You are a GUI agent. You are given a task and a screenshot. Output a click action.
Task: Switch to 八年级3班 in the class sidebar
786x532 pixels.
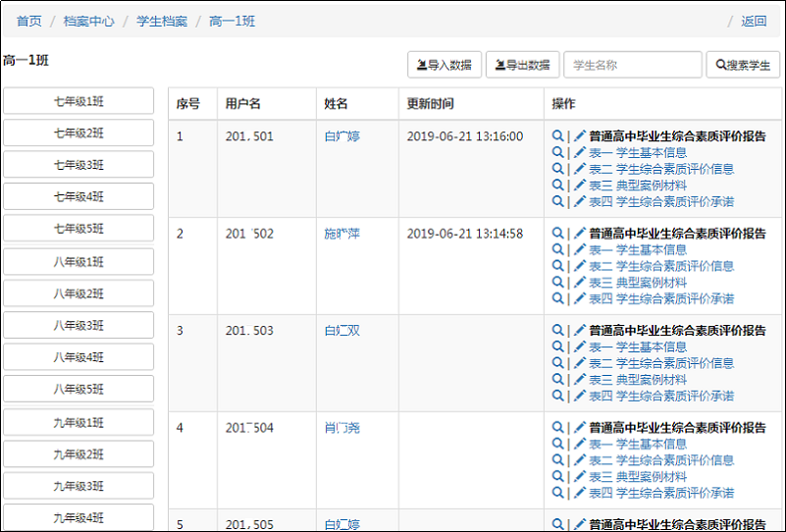click(x=79, y=325)
